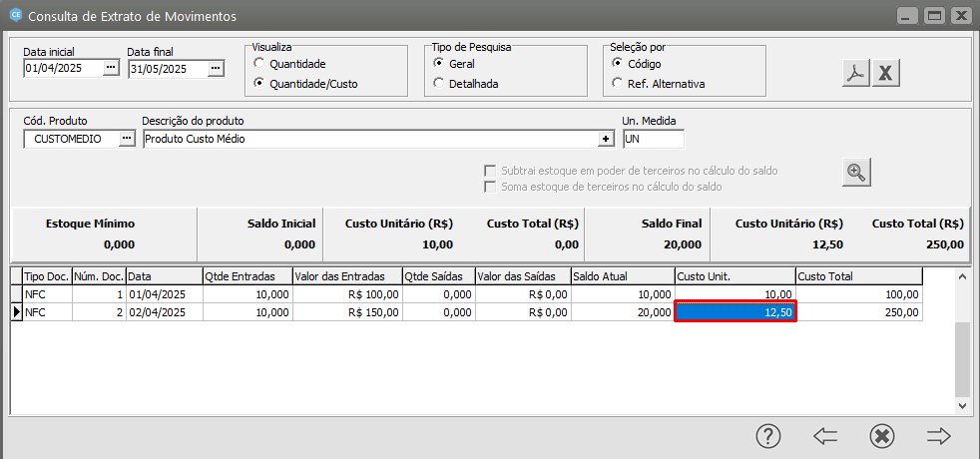Click the plus button beside product description

click(x=606, y=139)
